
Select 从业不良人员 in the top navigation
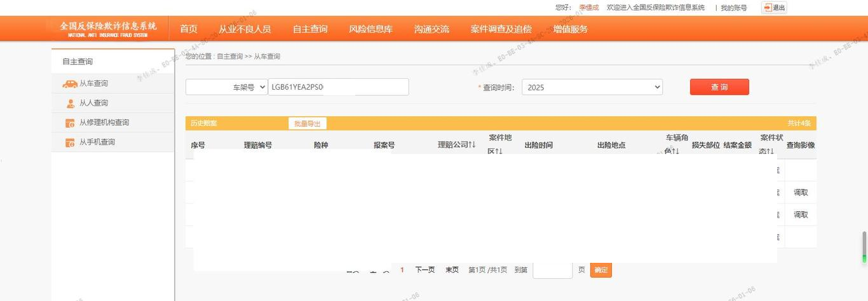(245, 29)
